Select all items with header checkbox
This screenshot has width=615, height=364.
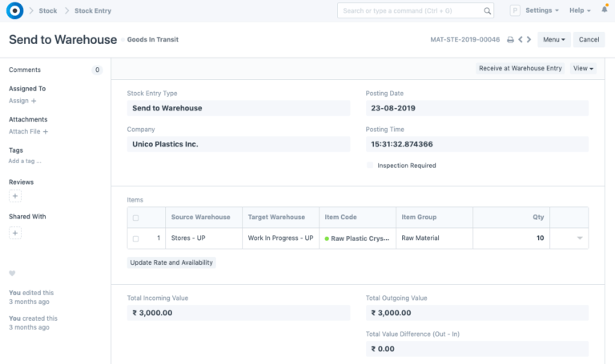tap(135, 218)
